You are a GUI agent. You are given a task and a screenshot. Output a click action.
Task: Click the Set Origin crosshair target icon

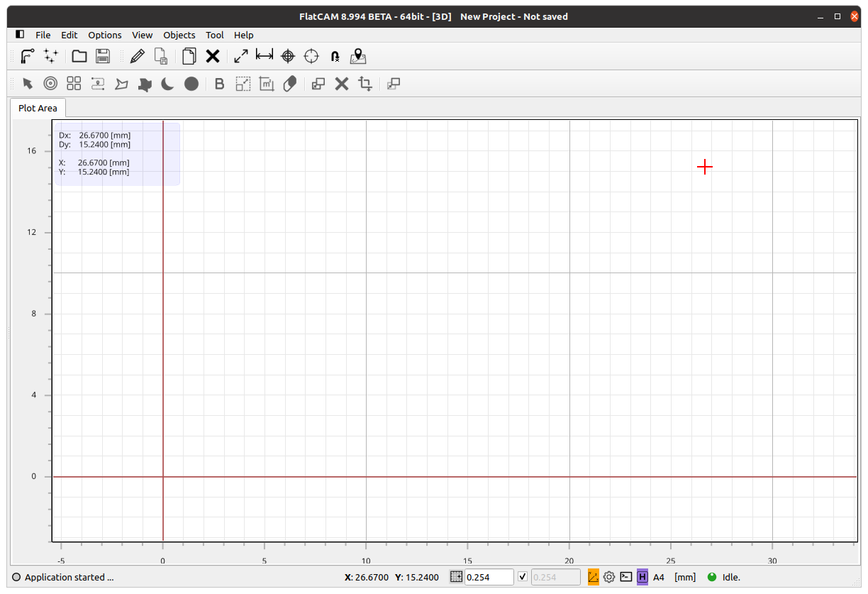click(288, 56)
